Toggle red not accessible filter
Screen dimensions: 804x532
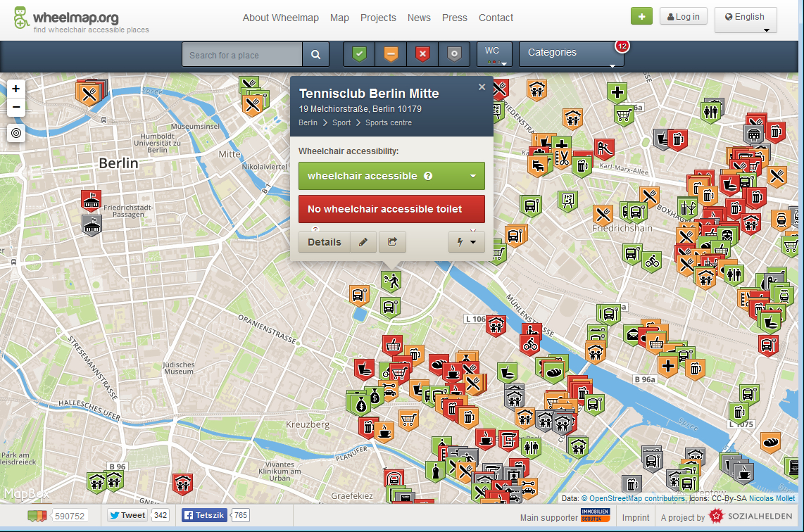pos(422,53)
